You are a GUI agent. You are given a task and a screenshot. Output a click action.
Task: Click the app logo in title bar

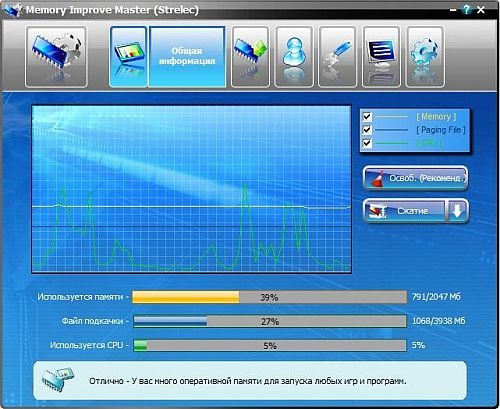pyautogui.click(x=13, y=10)
